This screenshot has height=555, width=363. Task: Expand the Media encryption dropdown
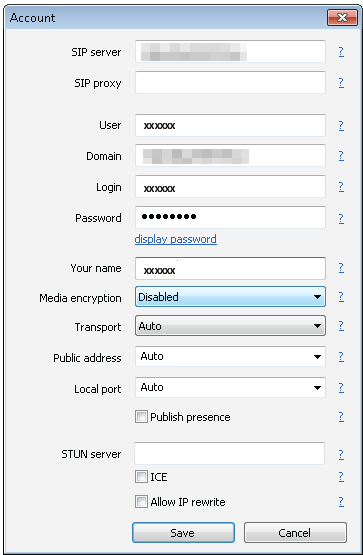230,297
